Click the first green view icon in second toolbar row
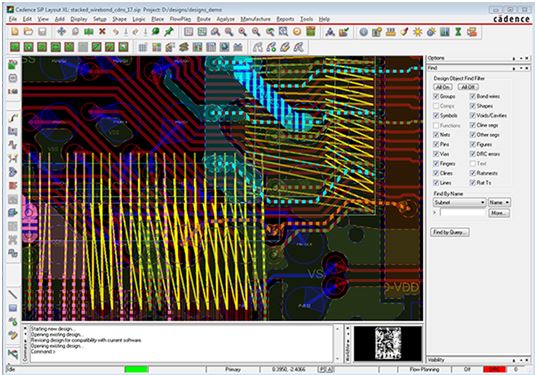The image size is (535, 375). 15,47
